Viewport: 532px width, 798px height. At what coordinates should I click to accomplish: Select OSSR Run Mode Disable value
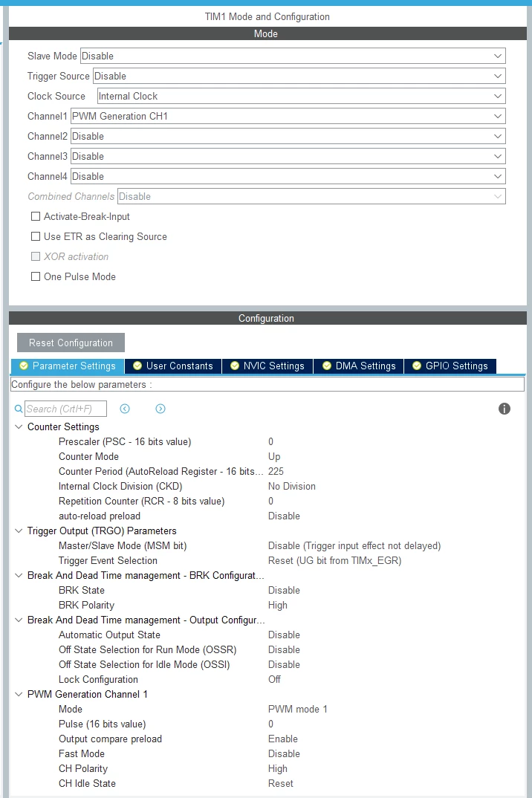284,649
